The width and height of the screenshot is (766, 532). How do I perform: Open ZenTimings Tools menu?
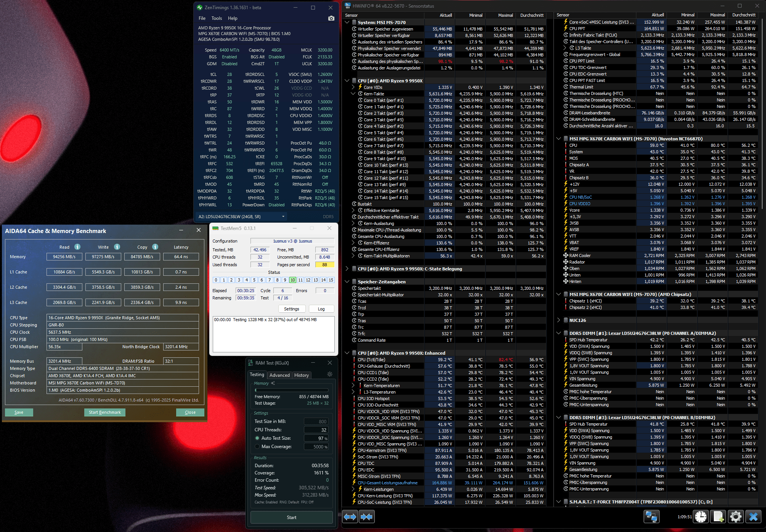point(217,18)
